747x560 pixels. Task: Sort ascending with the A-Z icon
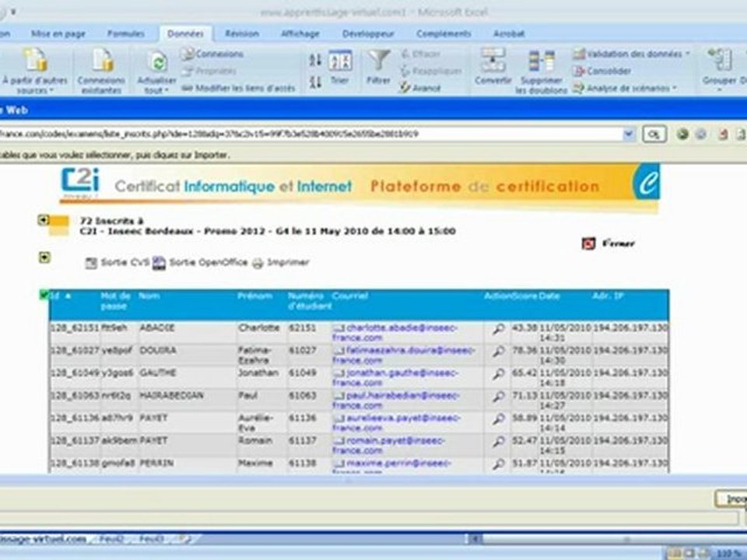point(315,60)
